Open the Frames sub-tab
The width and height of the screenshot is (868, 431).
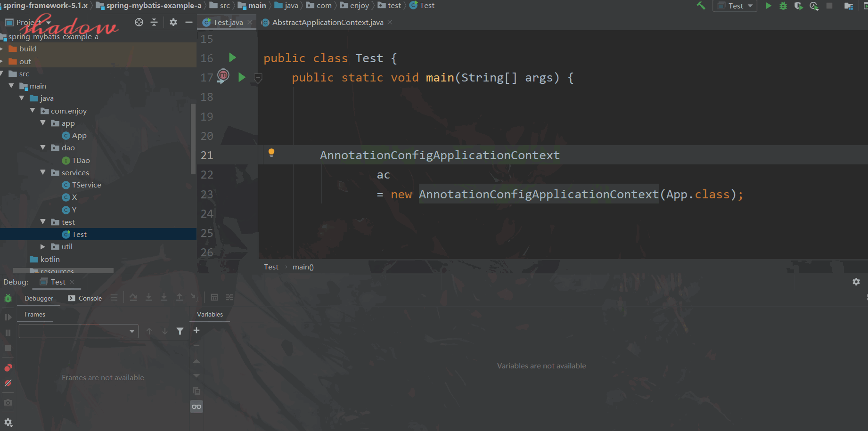tap(35, 315)
